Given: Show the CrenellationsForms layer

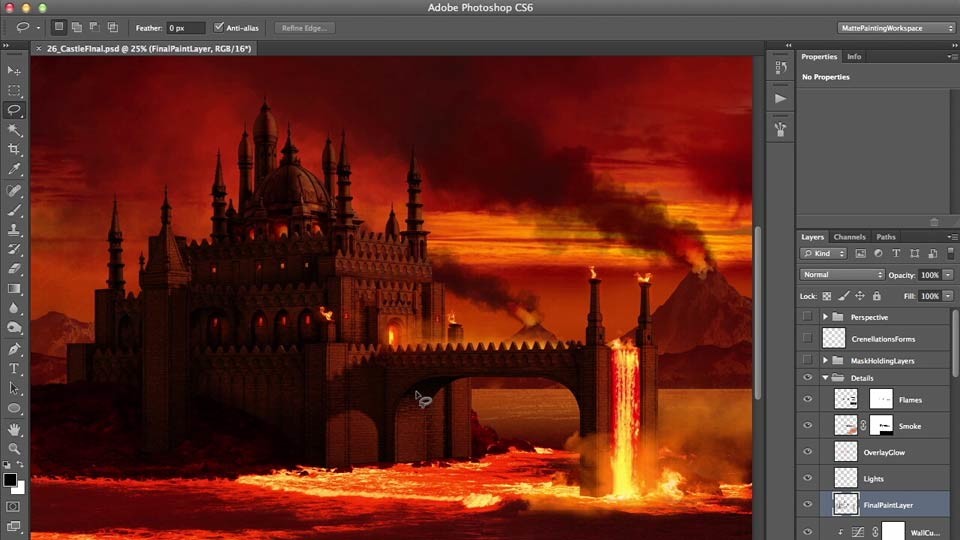Looking at the screenshot, I should click(808, 338).
